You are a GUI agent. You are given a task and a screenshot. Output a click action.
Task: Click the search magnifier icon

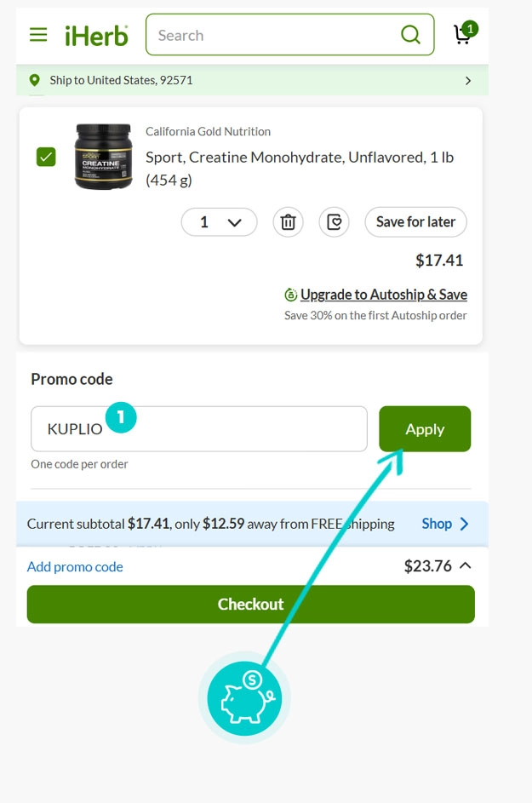(410, 35)
